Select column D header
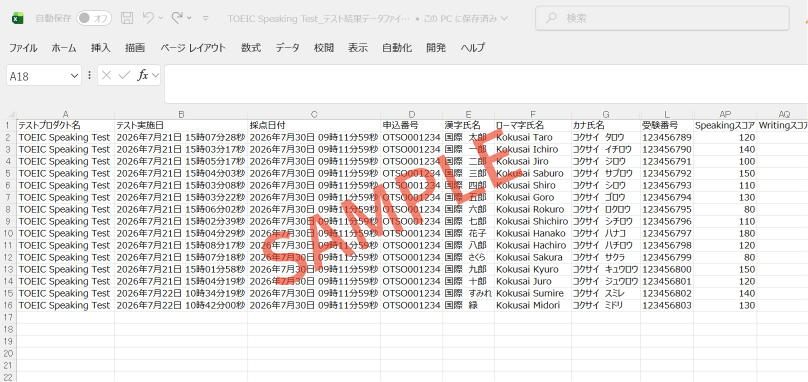808x382 pixels. pyautogui.click(x=412, y=114)
